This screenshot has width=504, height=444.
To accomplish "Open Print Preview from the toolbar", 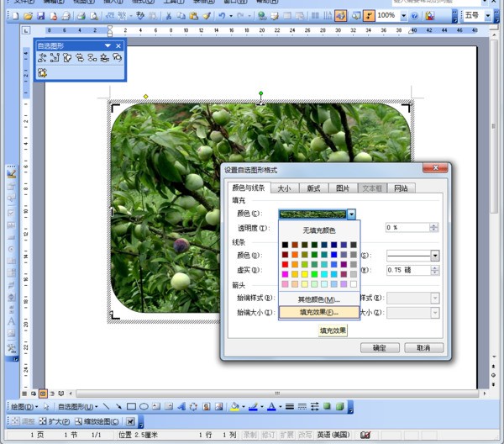I will pyautogui.click(x=94, y=15).
